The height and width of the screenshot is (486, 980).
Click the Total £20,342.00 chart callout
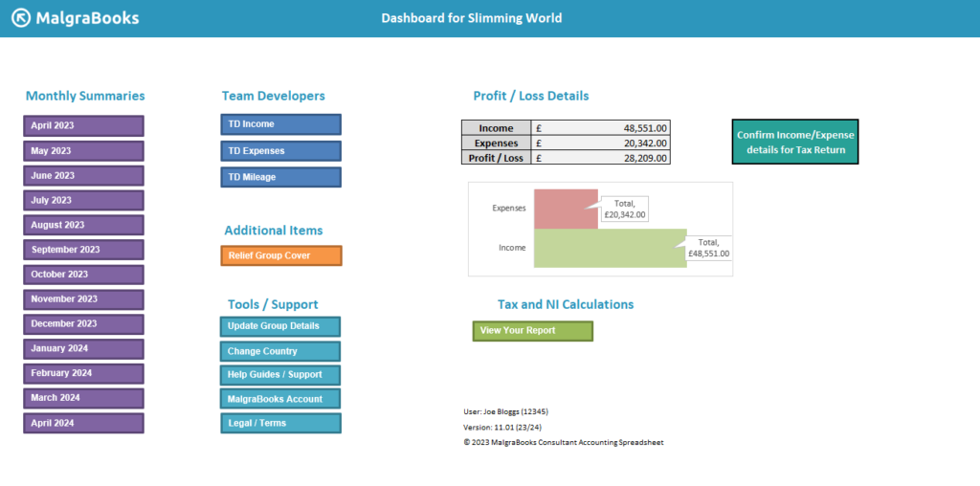tap(624, 209)
